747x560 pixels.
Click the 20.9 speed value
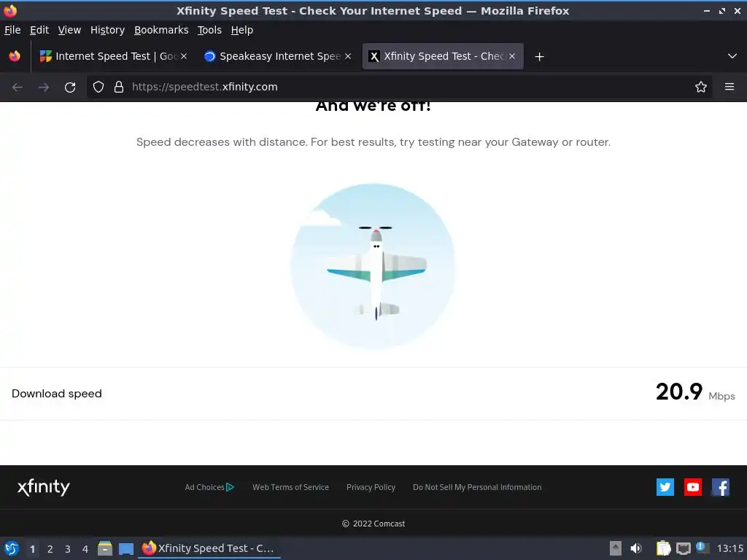pos(679,392)
